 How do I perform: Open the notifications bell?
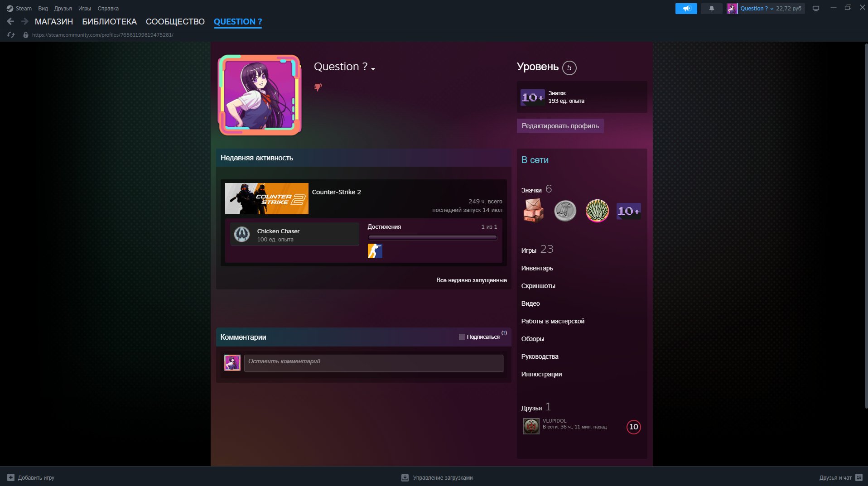[x=711, y=8]
